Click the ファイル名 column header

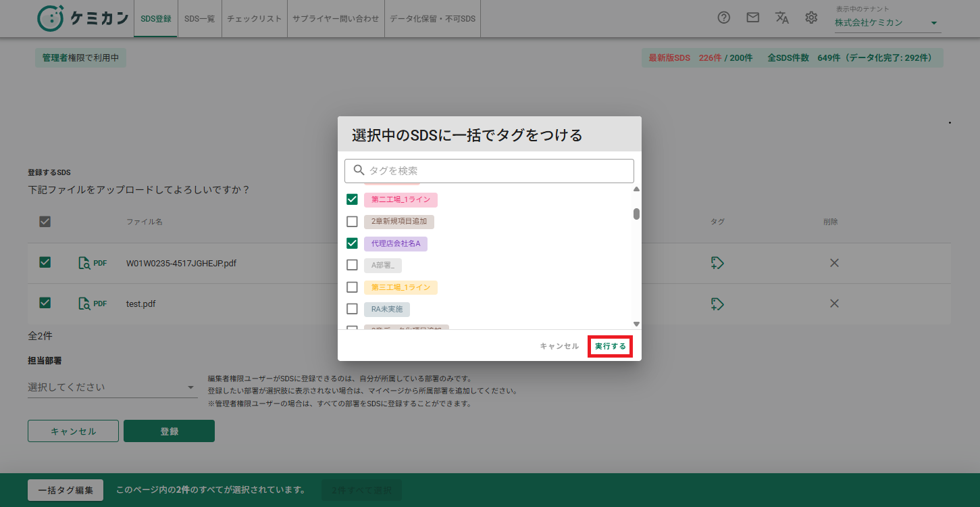[144, 222]
